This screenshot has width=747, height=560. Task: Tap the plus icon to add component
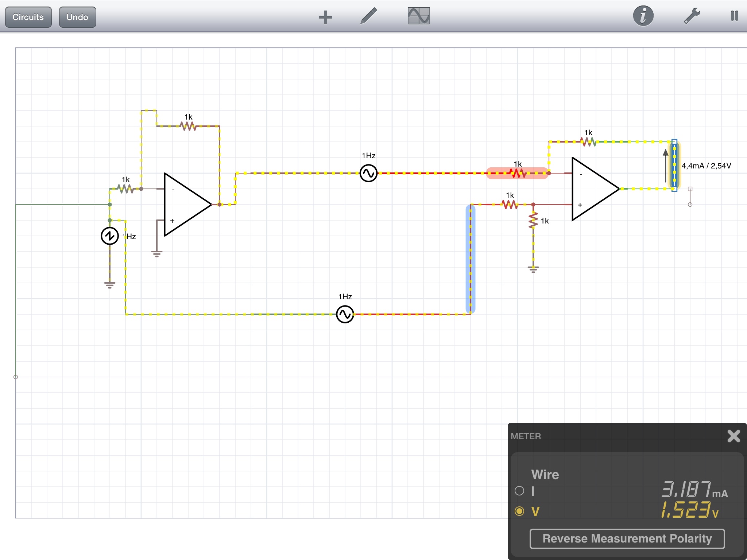coord(325,17)
